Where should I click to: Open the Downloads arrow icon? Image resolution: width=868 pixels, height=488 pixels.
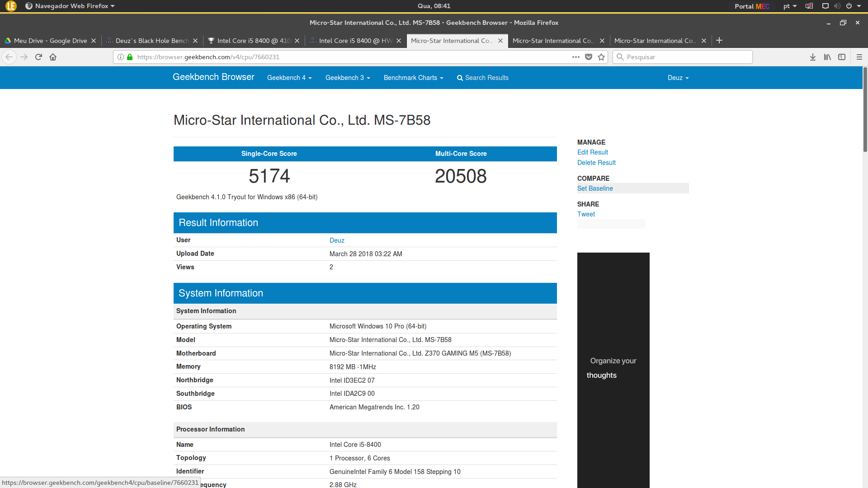(813, 57)
